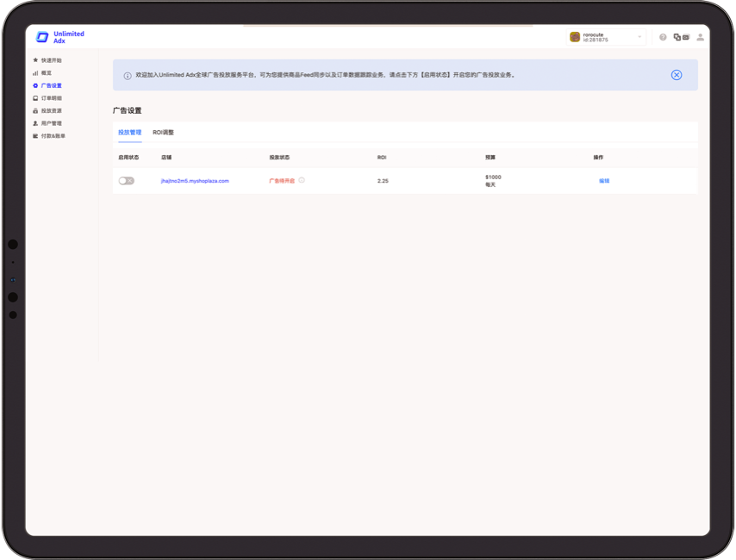Open the user profile icon
736x560 pixels.
tap(700, 37)
